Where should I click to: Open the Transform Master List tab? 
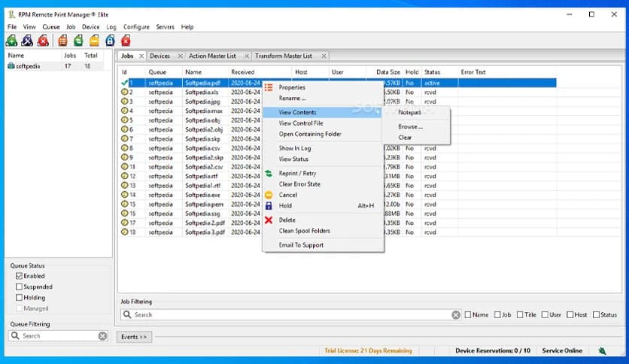(x=283, y=56)
